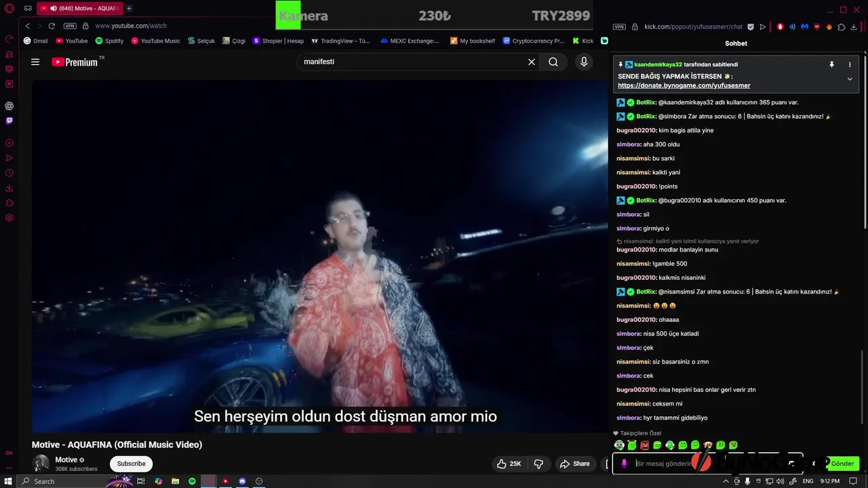The width and height of the screenshot is (868, 488).
Task: Open pinned message three-dot menu
Action: pyautogui.click(x=850, y=64)
